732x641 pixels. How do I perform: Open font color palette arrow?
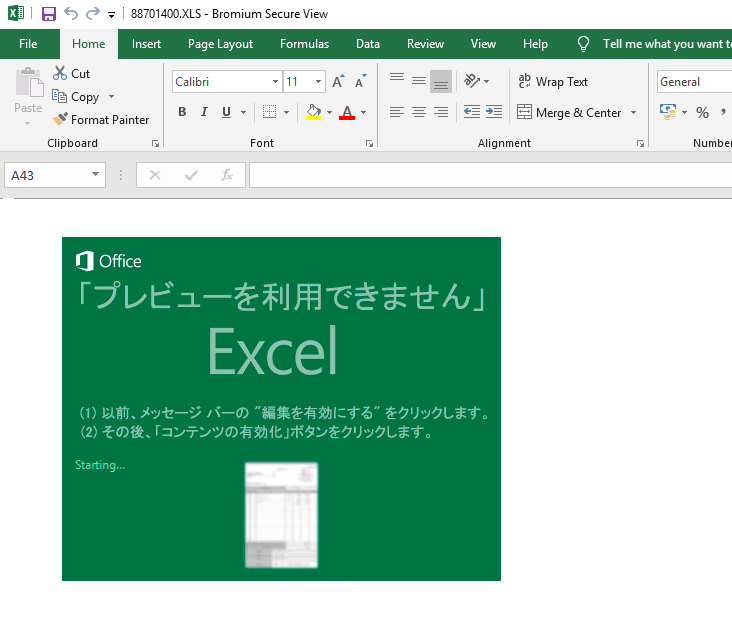pyautogui.click(x=363, y=112)
